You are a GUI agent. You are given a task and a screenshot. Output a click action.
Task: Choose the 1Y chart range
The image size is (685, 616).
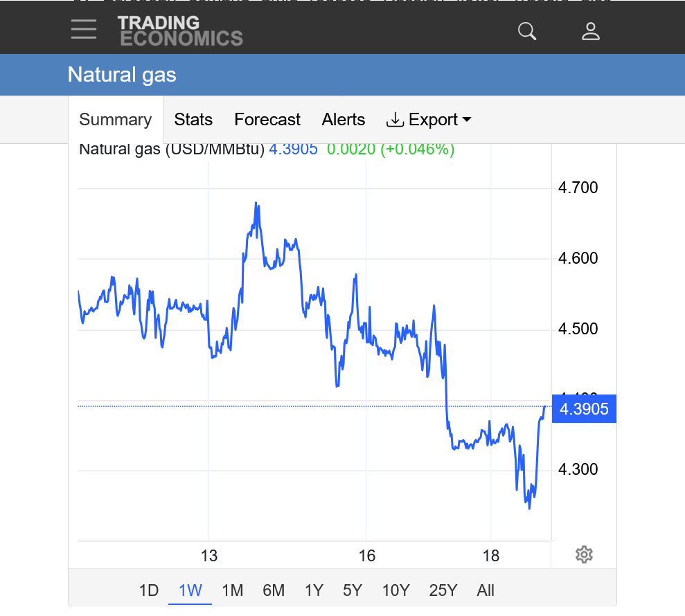(314, 590)
